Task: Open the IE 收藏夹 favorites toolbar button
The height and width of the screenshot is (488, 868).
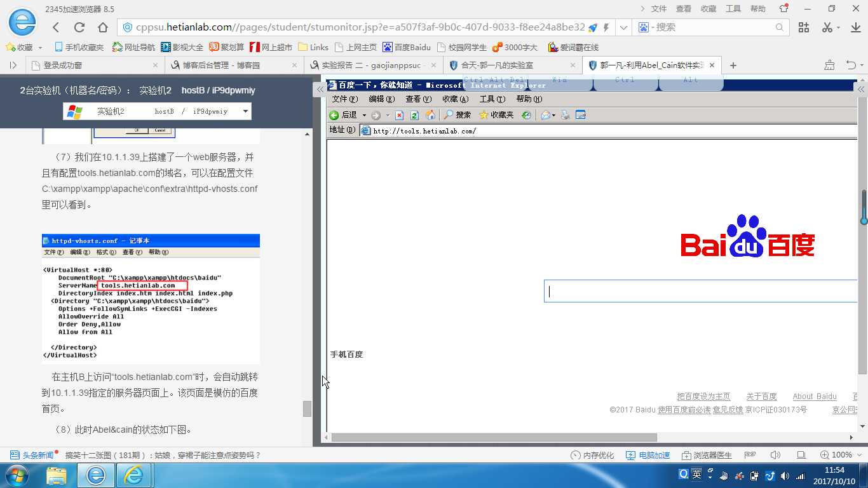Action: coord(496,115)
